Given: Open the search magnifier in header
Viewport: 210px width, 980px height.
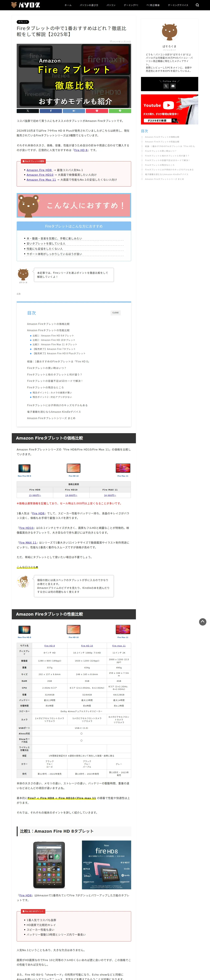Looking at the screenshot, I should pyautogui.click(x=197, y=5).
